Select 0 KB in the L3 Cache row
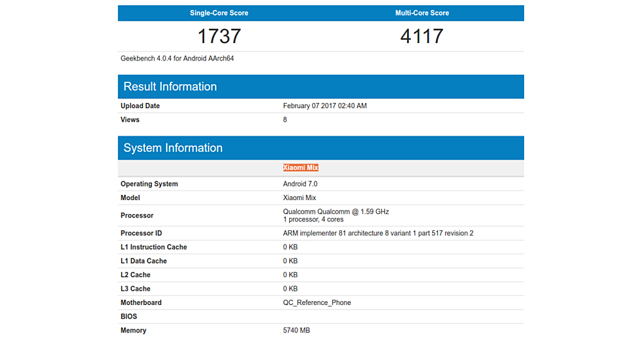Viewport: 644px width, 339px height. (x=290, y=289)
